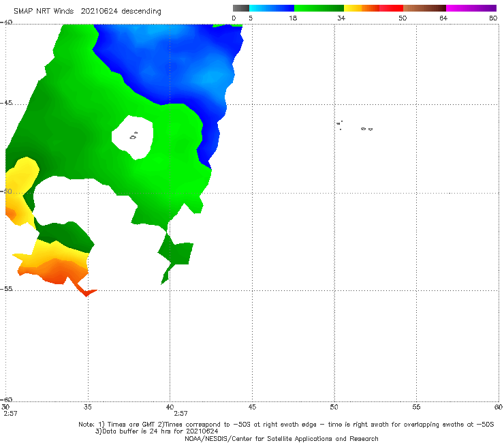504x443 pixels.
Task: Click the 'Note: 1) Times are GMT' footnote line
Action: pyautogui.click(x=286, y=425)
